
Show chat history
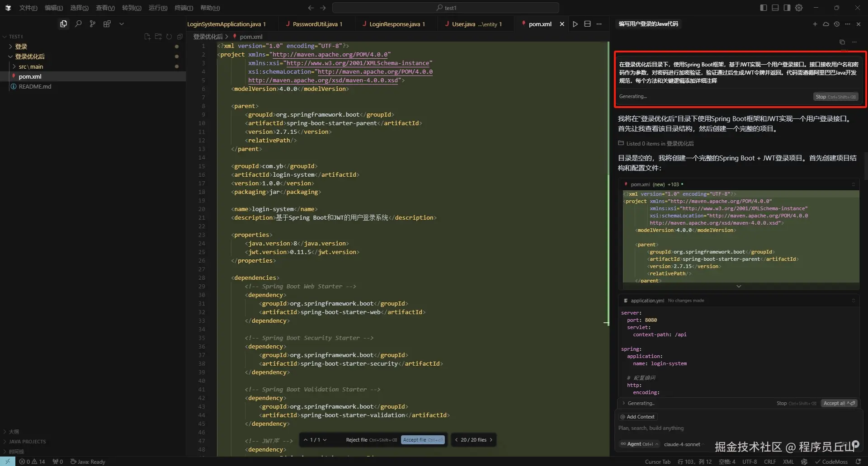point(837,24)
